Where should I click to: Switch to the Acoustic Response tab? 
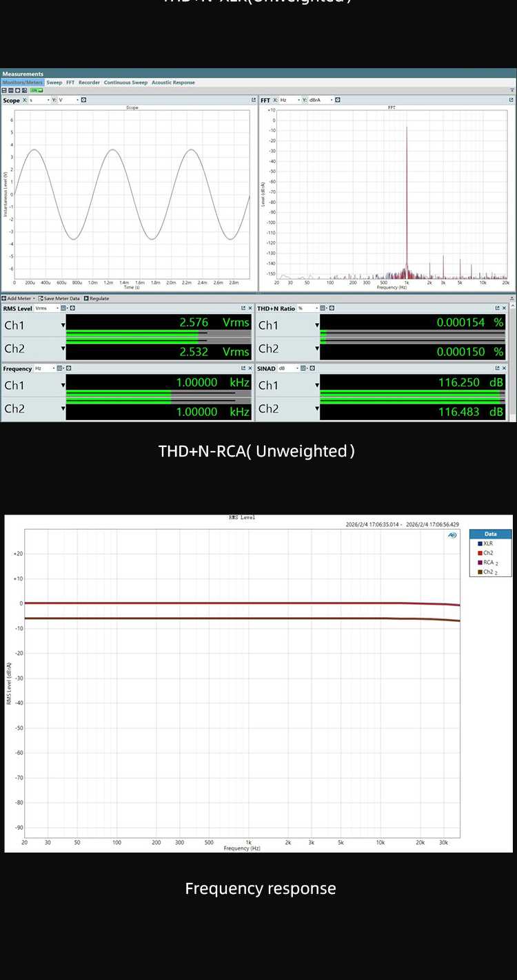pos(173,83)
